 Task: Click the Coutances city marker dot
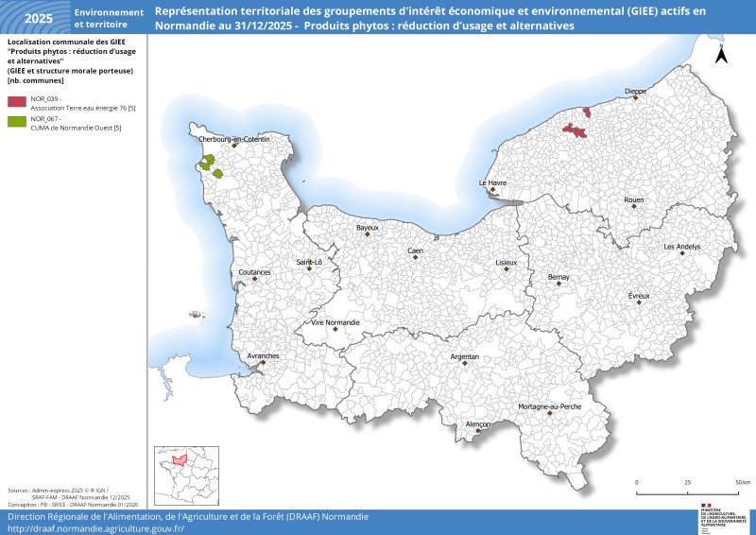(254, 279)
